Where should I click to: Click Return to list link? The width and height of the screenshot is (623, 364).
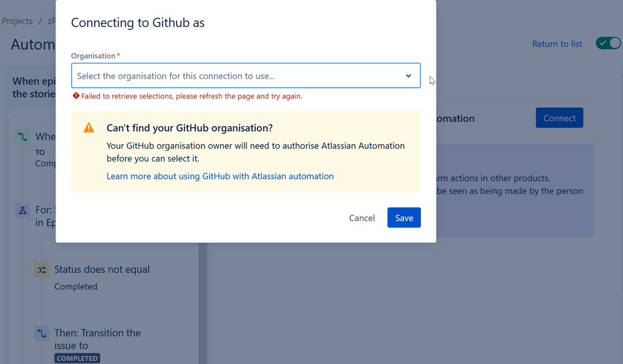click(557, 44)
